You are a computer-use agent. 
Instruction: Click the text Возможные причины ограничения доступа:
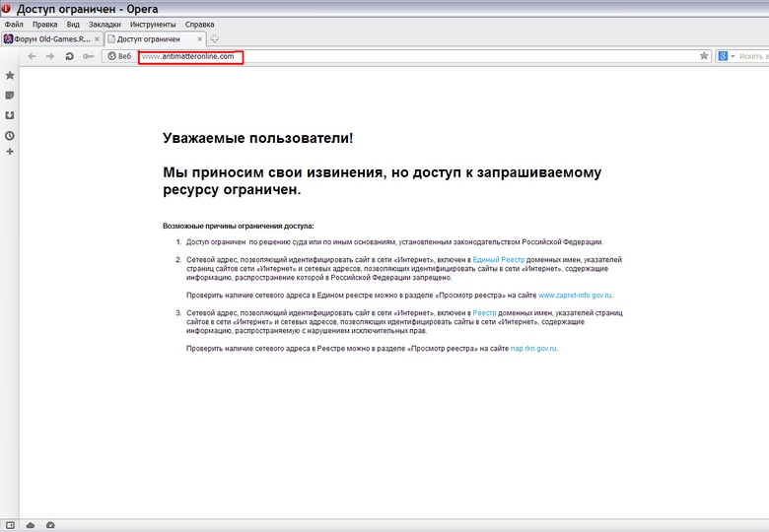(x=239, y=227)
